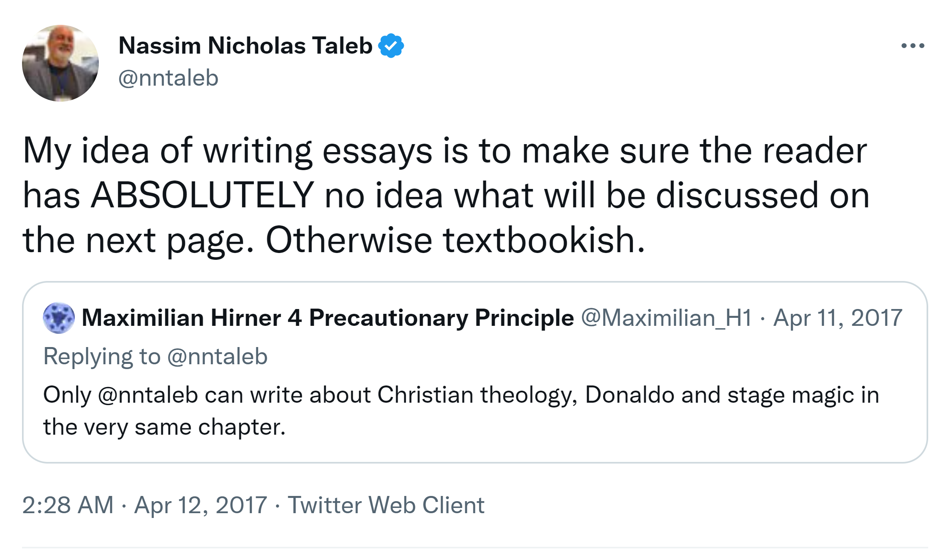Open the Twitter Web Client source link
This screenshot has height=560, width=949.
[386, 505]
